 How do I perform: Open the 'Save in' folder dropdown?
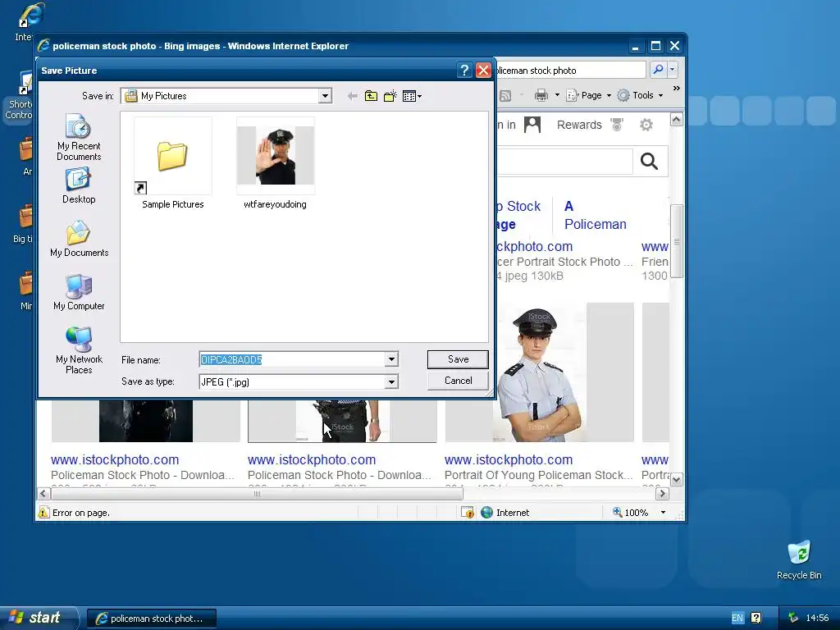click(x=325, y=96)
